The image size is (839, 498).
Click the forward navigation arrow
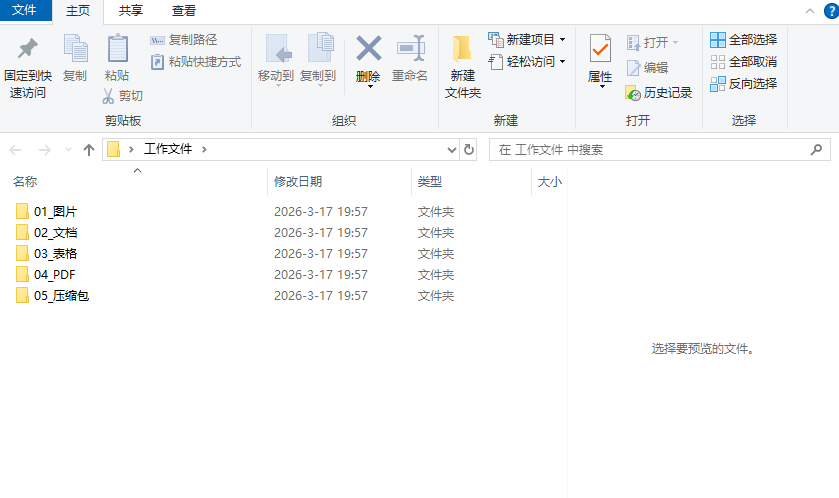pyautogui.click(x=44, y=150)
